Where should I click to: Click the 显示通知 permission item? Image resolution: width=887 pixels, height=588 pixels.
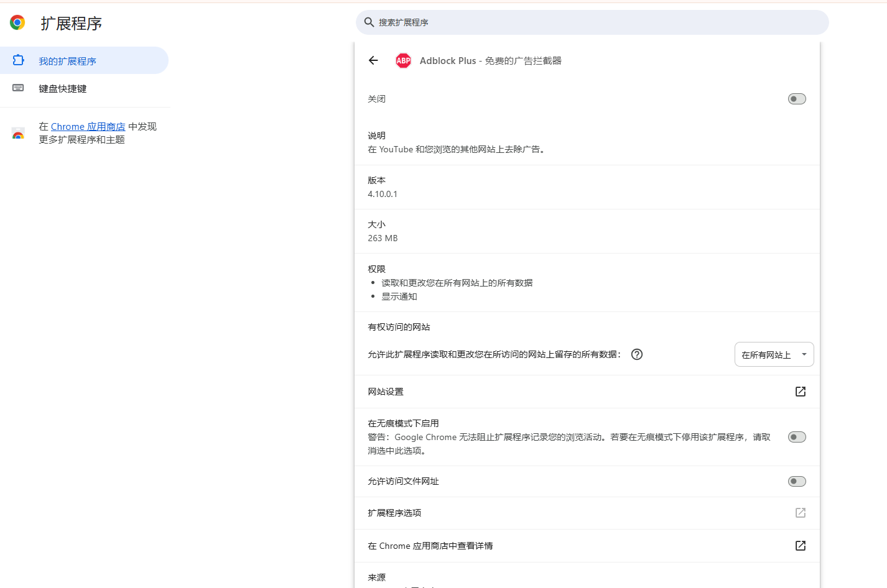(x=399, y=296)
